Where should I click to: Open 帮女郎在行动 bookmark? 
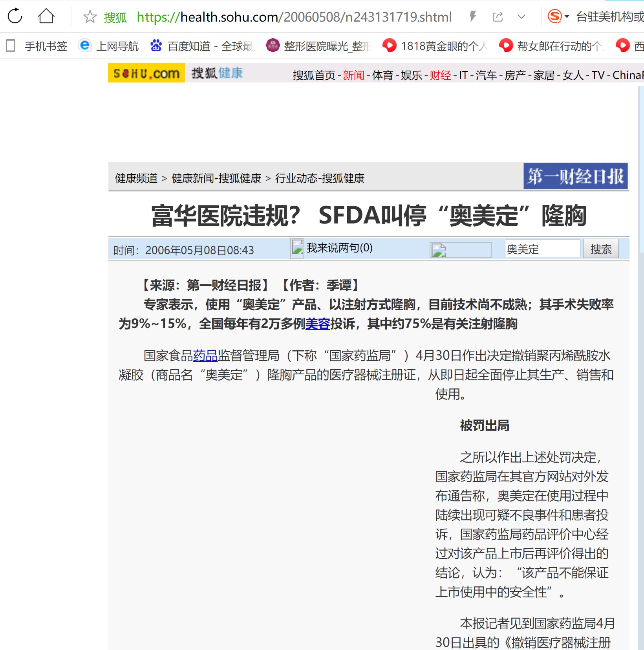551,46
